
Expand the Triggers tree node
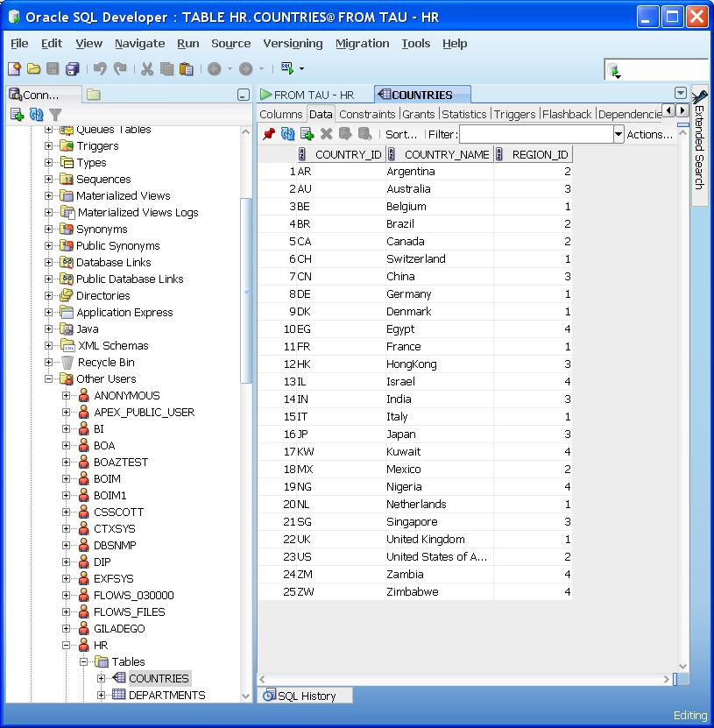(48, 145)
